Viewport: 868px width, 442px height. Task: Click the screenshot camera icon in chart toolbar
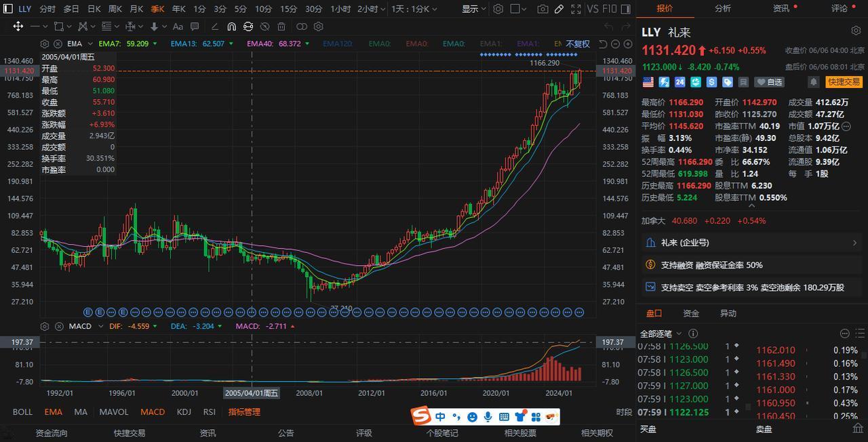(542, 9)
